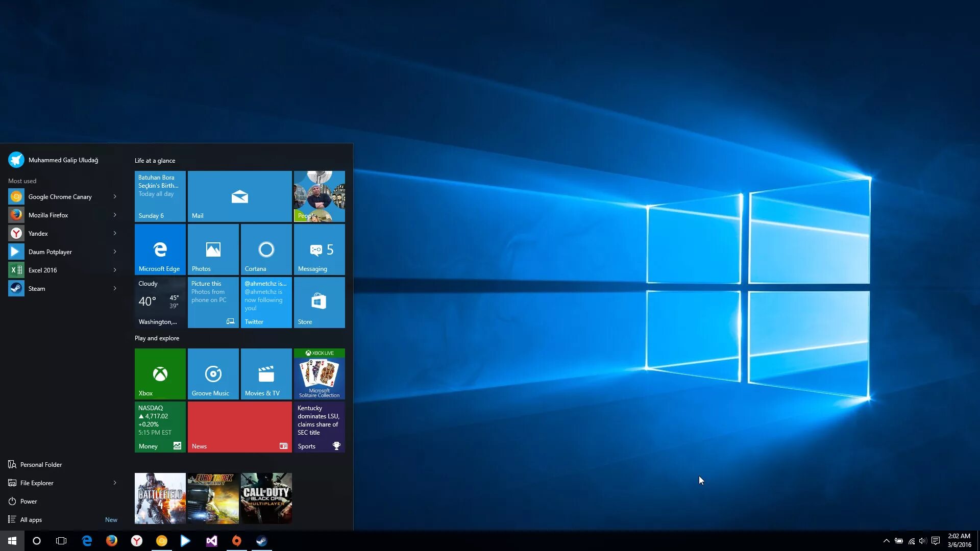This screenshot has height=551, width=980.
Task: Open Power options in Start menu
Action: tap(28, 500)
